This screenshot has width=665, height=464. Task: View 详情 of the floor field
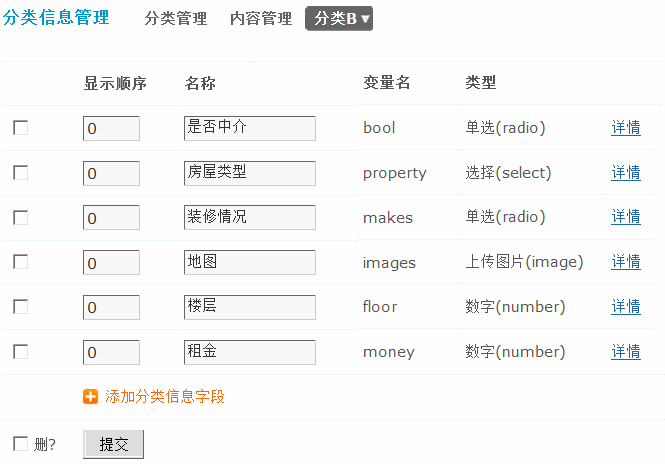(x=626, y=307)
